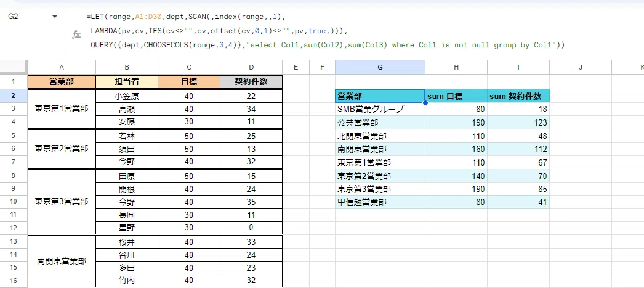Click cell 小笠原

[127, 96]
